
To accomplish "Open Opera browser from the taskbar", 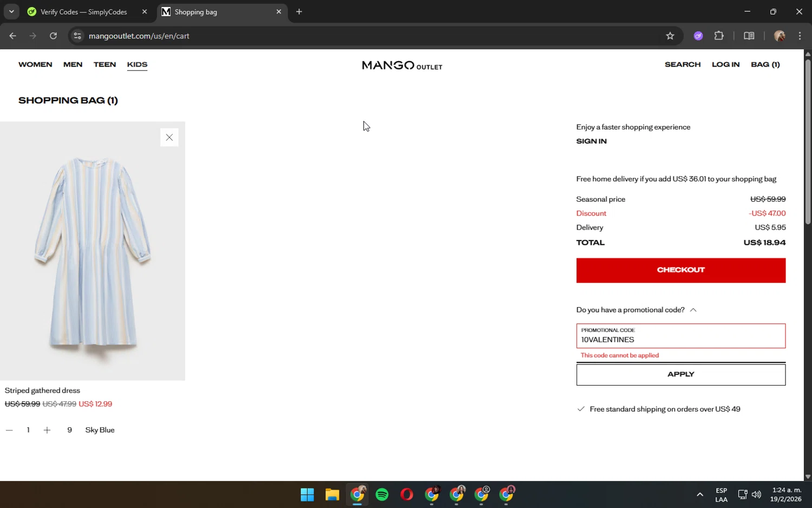I will click(407, 494).
